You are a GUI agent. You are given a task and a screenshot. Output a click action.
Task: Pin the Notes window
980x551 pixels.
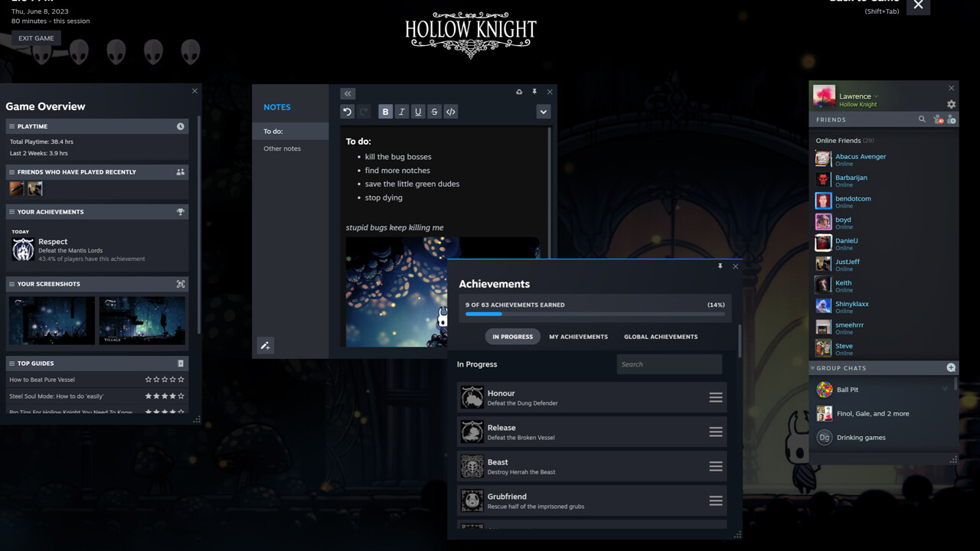[x=534, y=92]
